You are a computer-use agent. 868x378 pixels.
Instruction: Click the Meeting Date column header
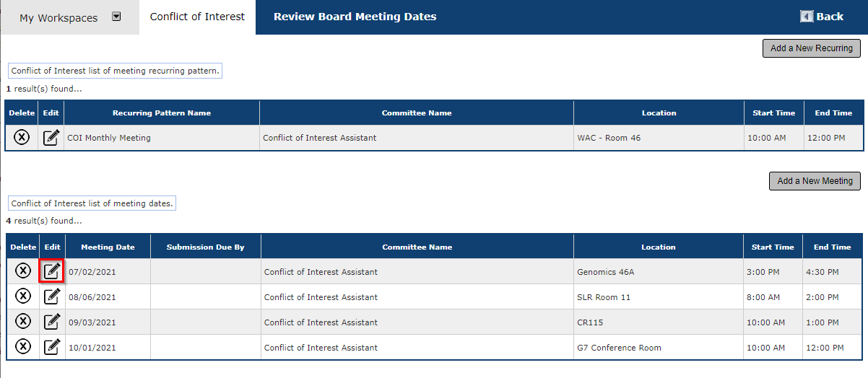108,247
